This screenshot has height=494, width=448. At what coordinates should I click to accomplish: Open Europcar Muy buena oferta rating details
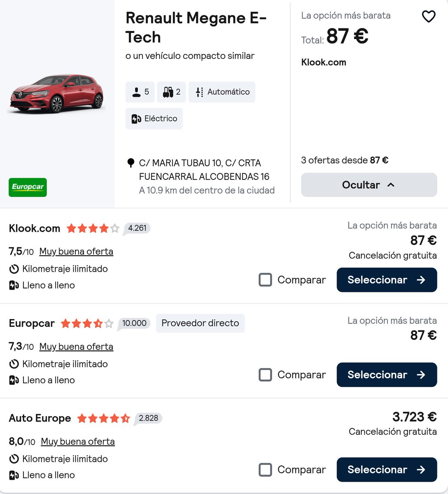point(76,347)
